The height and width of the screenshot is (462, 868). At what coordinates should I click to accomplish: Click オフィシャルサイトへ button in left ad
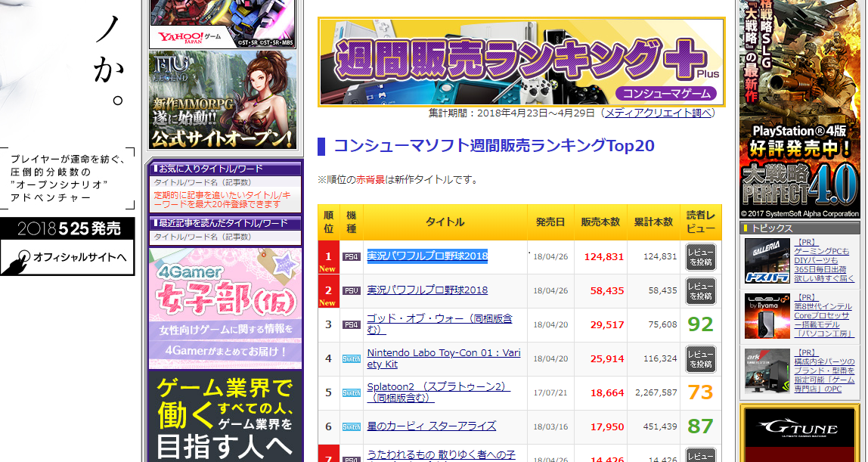pos(67,257)
